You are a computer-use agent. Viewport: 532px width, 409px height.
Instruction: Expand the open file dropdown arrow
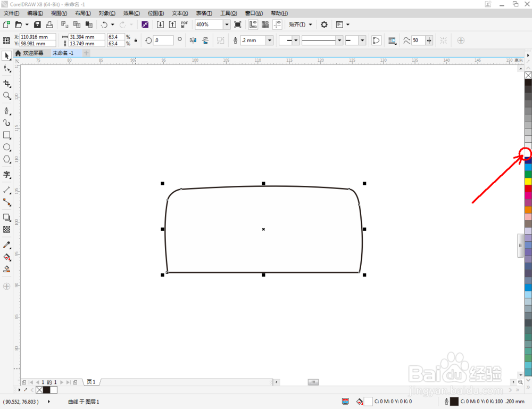point(27,24)
